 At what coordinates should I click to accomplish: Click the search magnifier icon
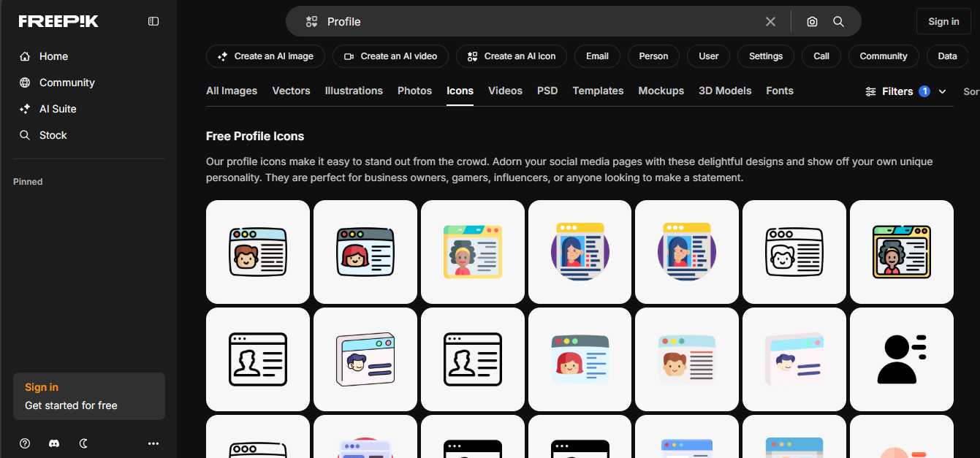point(838,21)
